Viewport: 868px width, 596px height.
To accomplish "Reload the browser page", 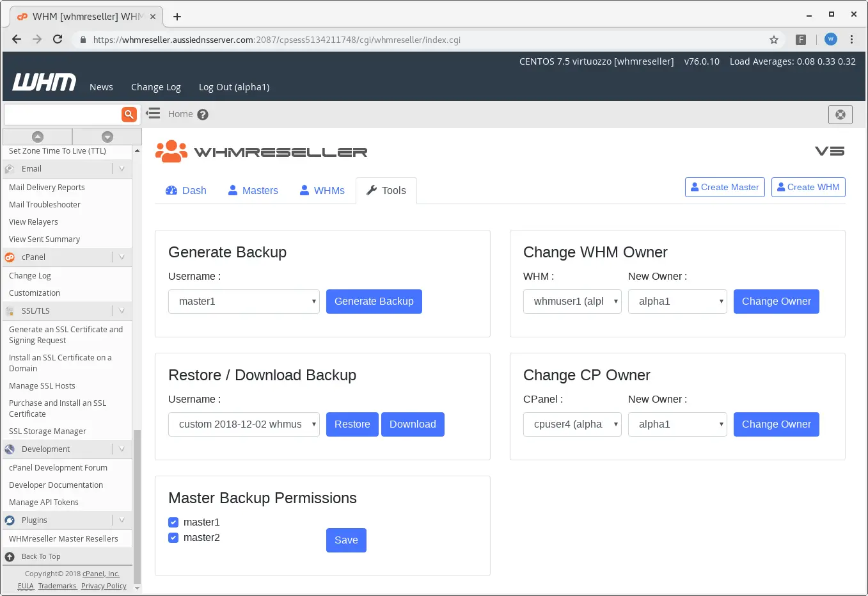I will pos(58,40).
